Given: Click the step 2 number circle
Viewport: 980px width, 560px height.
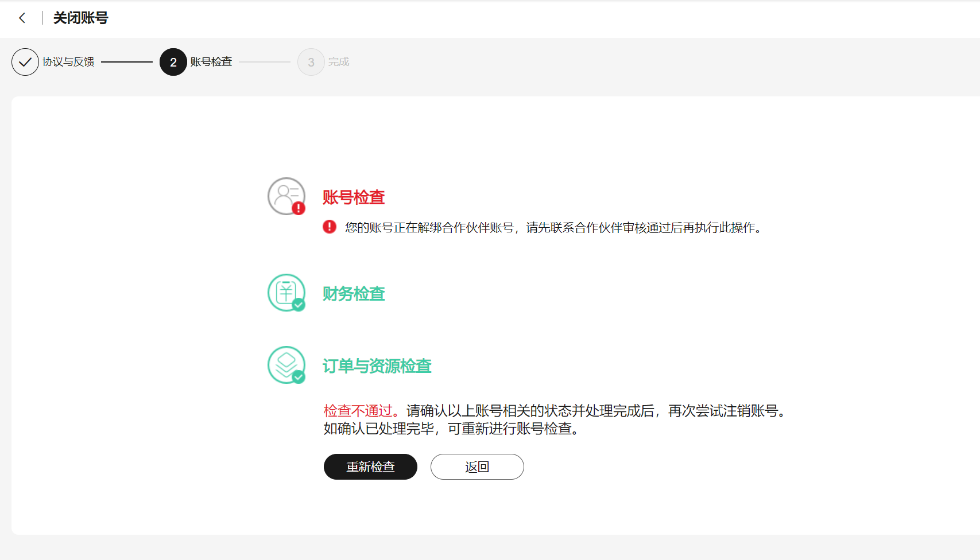Looking at the screenshot, I should [x=173, y=62].
